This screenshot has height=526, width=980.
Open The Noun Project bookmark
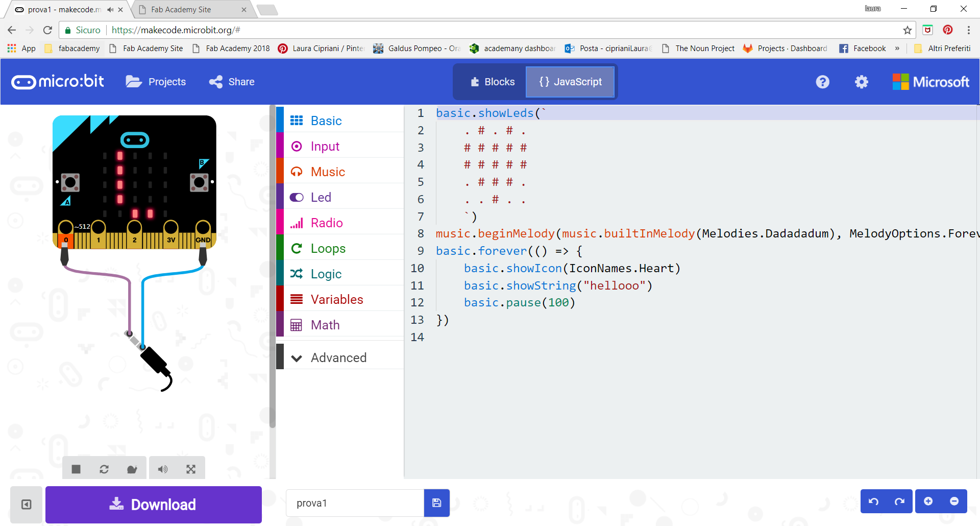[x=698, y=49]
